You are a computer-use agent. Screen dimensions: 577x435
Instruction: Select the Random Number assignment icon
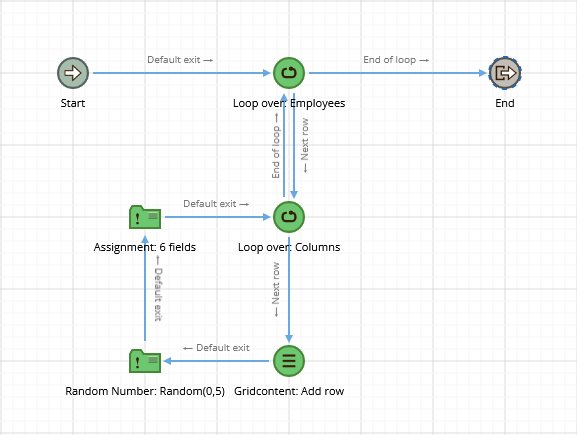(145, 361)
